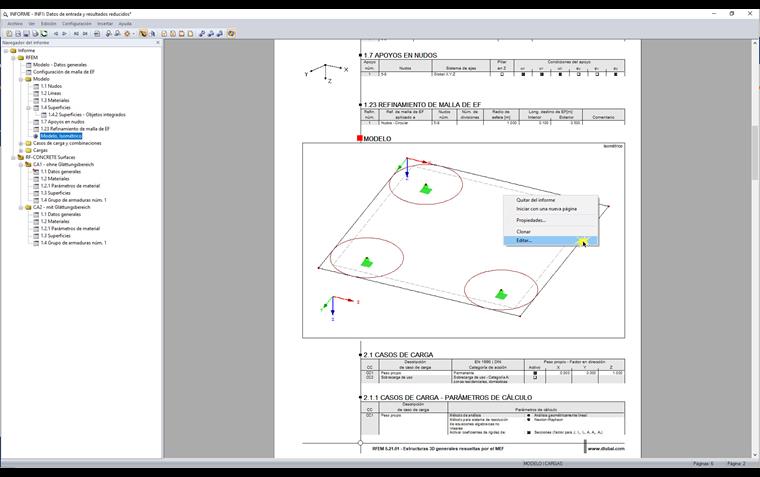This screenshot has width=760, height=477.
Task: Select Quitar del informe in context menu
Action: point(551,200)
